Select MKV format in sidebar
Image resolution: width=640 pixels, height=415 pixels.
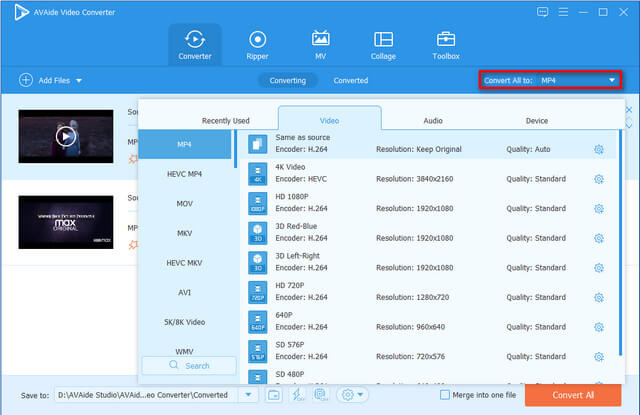coord(184,233)
